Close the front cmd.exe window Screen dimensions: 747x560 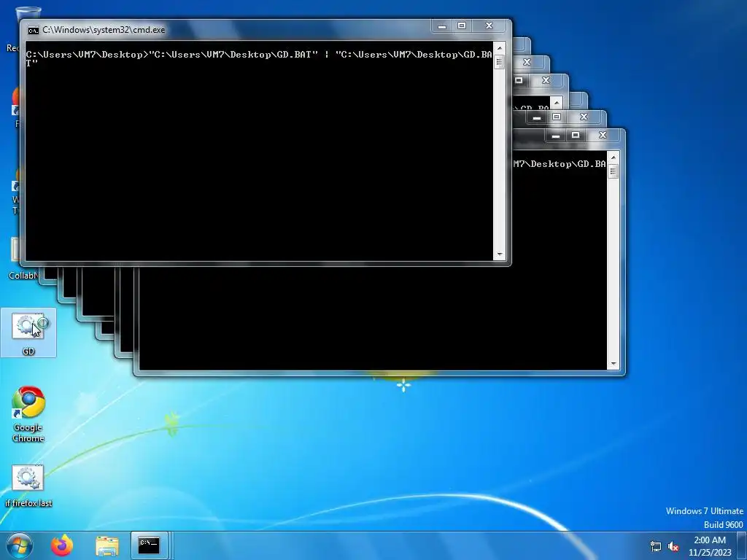click(489, 26)
